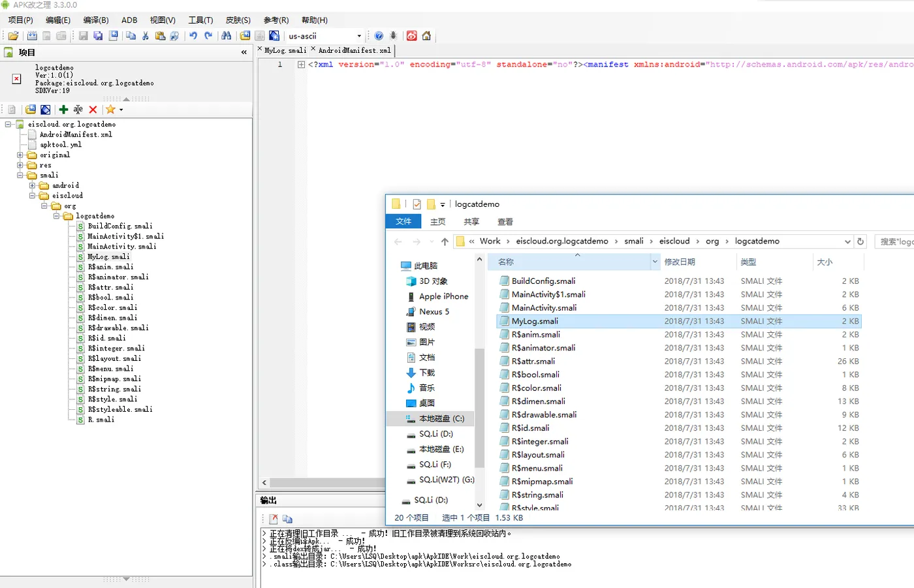This screenshot has height=588, width=914.
Task: Click the Explorer search box
Action: click(x=894, y=241)
